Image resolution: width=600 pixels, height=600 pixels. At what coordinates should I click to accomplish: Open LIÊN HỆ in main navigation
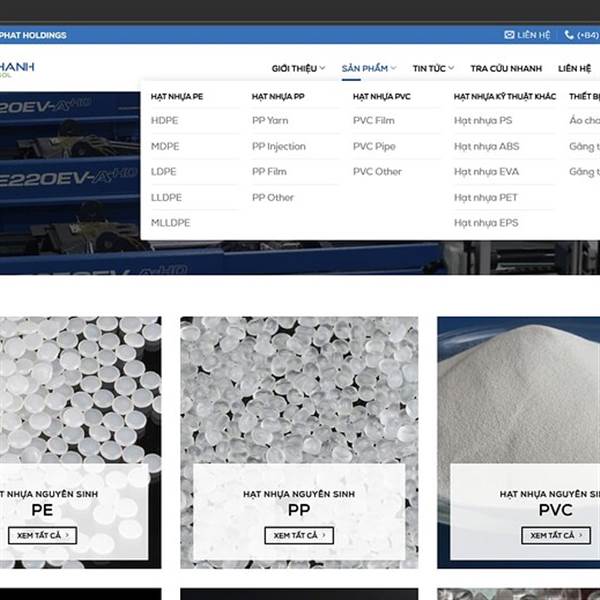point(574,68)
